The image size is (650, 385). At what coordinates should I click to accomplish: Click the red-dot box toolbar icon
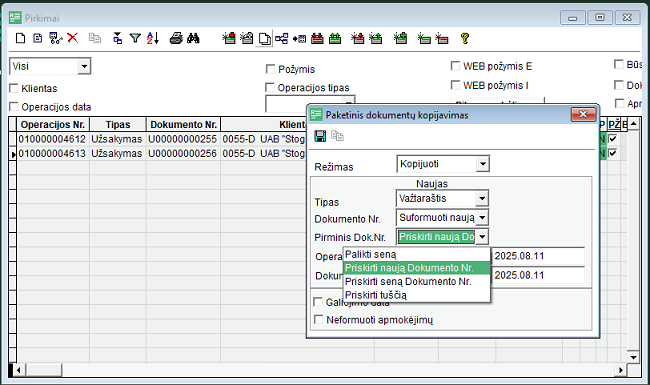click(x=229, y=39)
